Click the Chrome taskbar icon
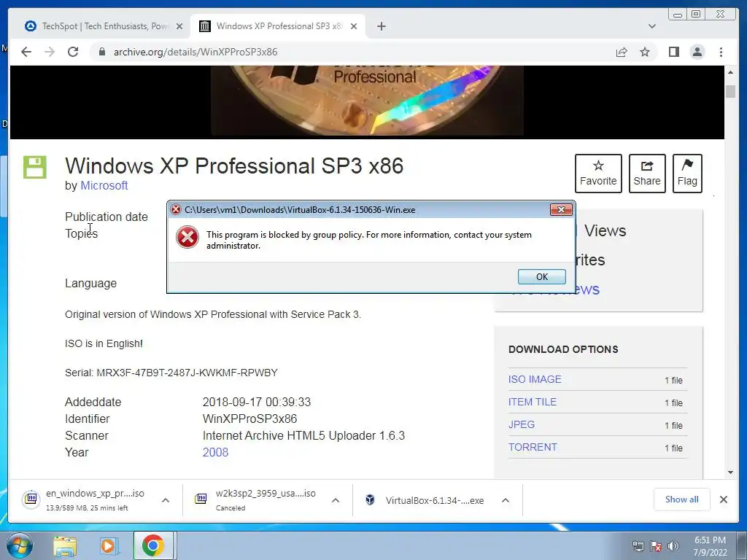 153,545
